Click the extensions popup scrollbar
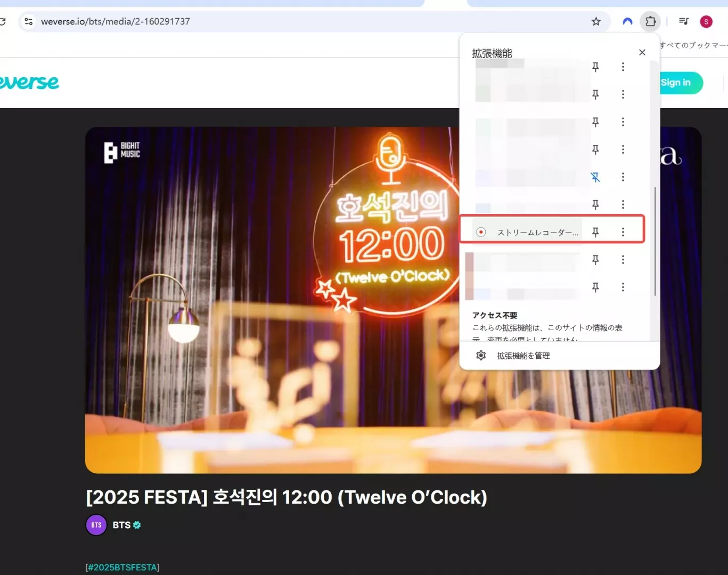The width and height of the screenshot is (728, 575). (x=655, y=241)
